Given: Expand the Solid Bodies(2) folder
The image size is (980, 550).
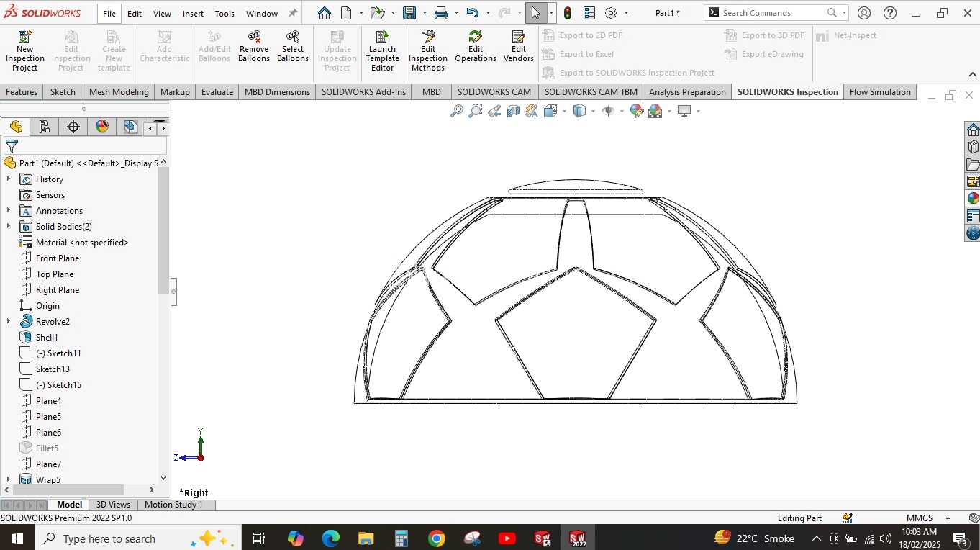Looking at the screenshot, I should [8, 227].
